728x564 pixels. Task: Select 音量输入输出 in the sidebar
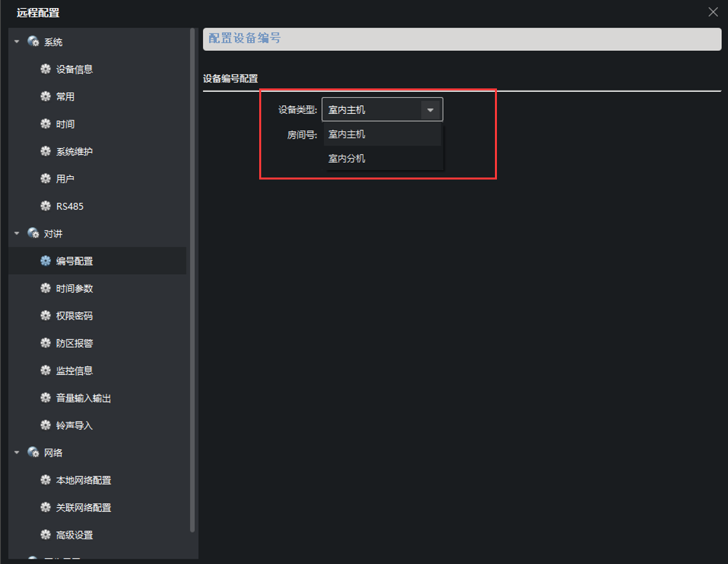(x=84, y=398)
